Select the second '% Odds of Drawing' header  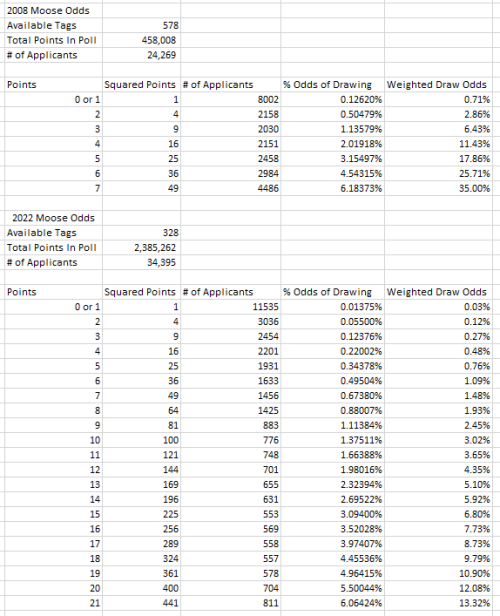click(x=327, y=292)
